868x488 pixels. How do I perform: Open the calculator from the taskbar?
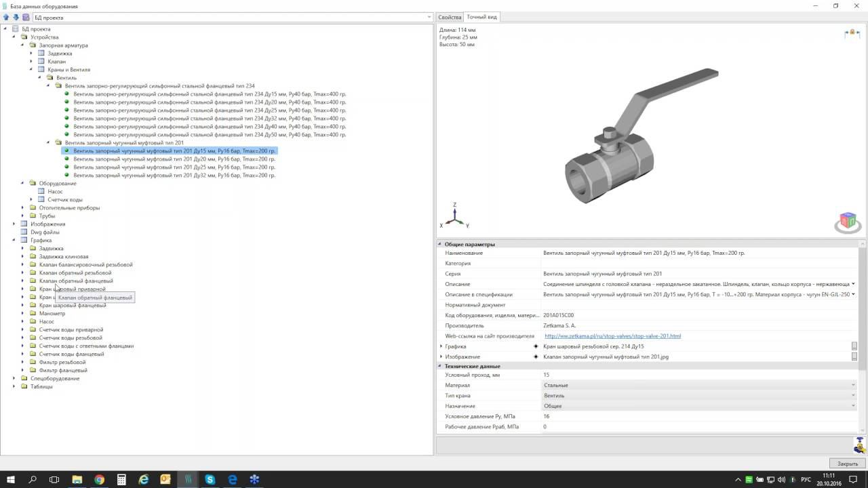click(121, 479)
